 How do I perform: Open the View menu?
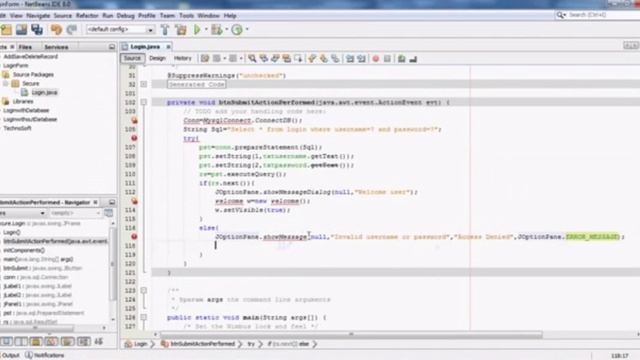[16, 16]
